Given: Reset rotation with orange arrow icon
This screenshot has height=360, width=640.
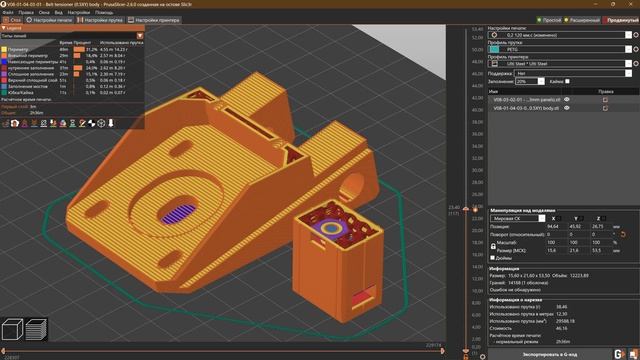Looking at the screenshot, I should (623, 235).
